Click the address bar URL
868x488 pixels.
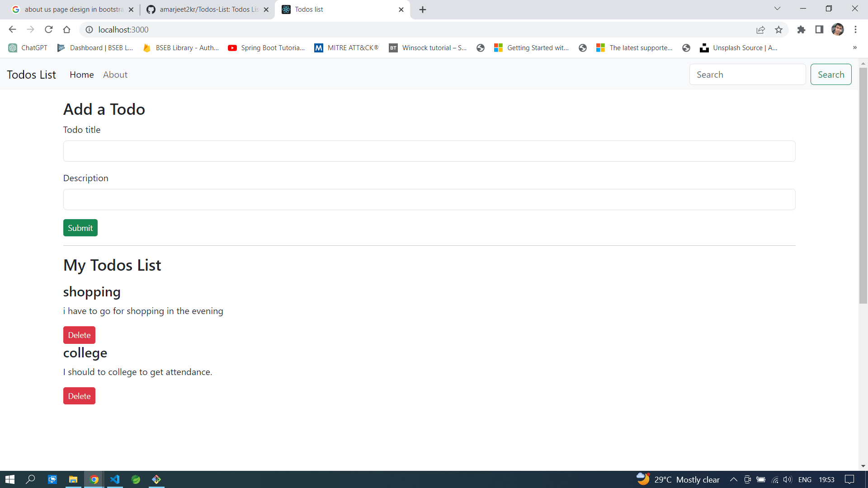(123, 29)
